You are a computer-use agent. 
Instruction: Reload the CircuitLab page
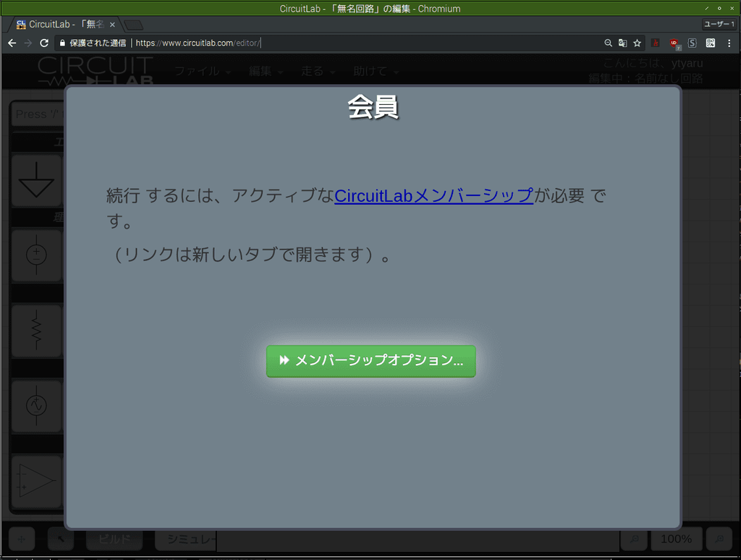click(44, 43)
